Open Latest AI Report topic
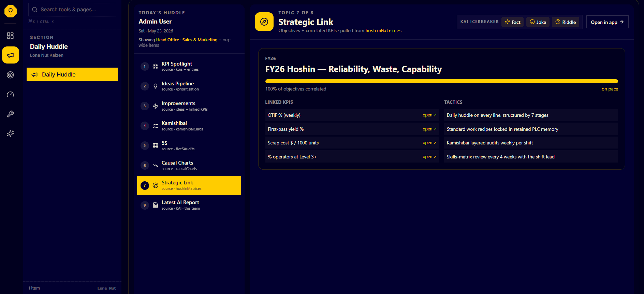 189,205
